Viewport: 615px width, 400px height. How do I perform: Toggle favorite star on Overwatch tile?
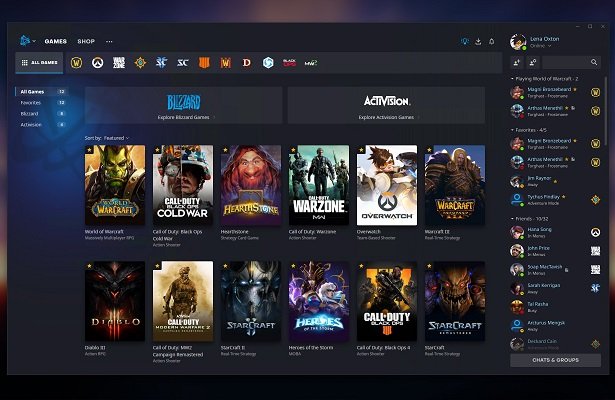pyautogui.click(x=362, y=151)
